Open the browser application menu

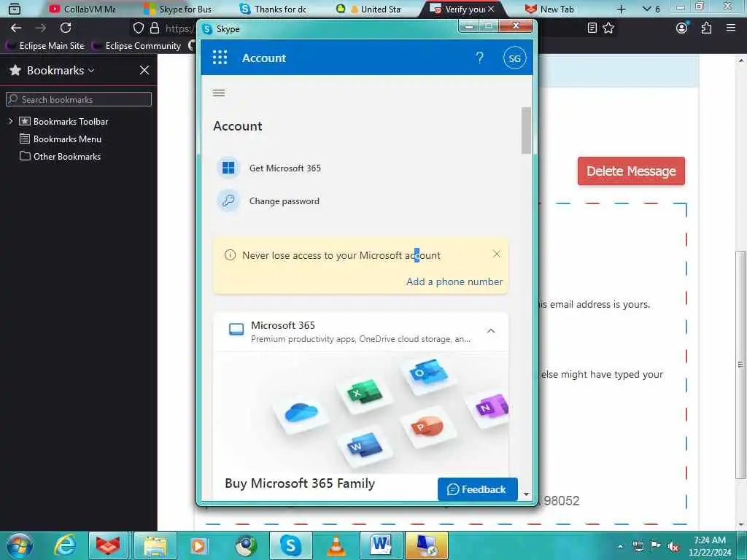pyautogui.click(x=731, y=28)
